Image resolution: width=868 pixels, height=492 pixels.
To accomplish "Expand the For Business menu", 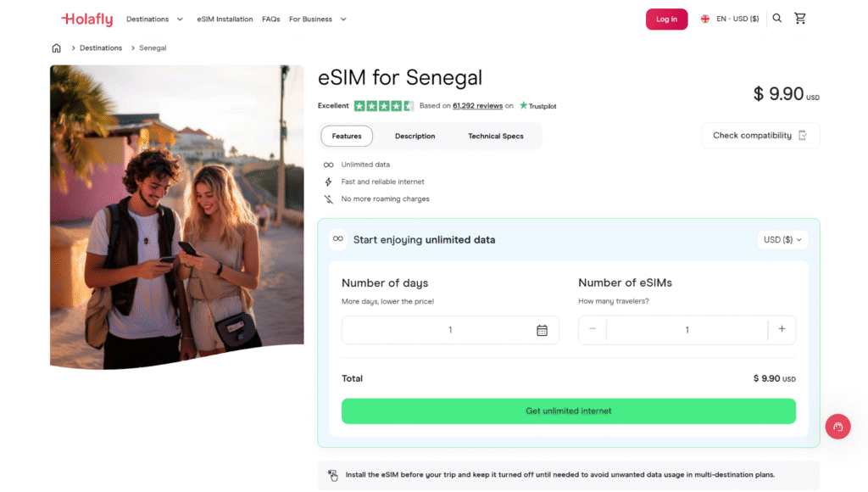I will click(318, 19).
